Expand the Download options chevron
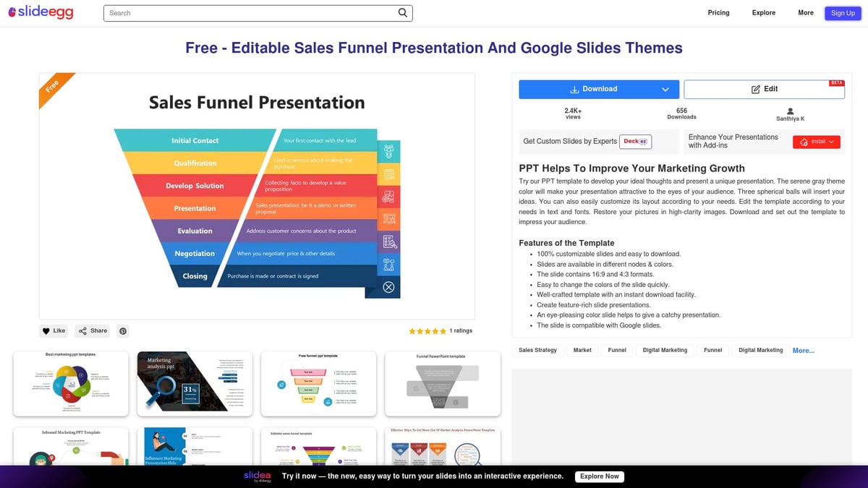The image size is (868, 488). pos(665,88)
